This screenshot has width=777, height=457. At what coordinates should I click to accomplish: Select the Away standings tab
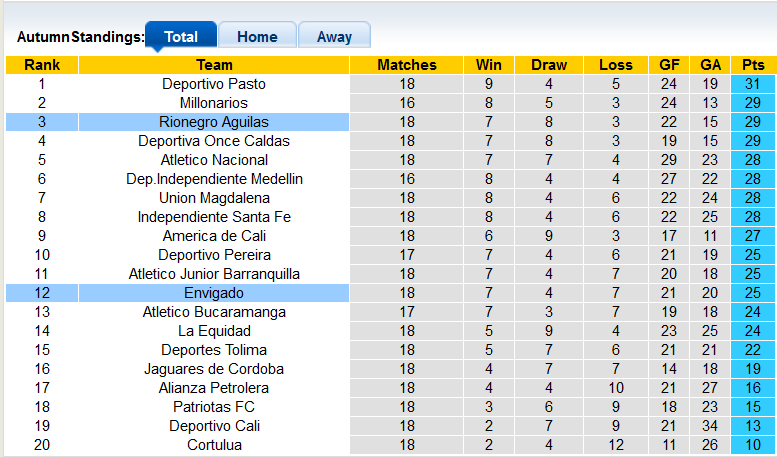[334, 36]
